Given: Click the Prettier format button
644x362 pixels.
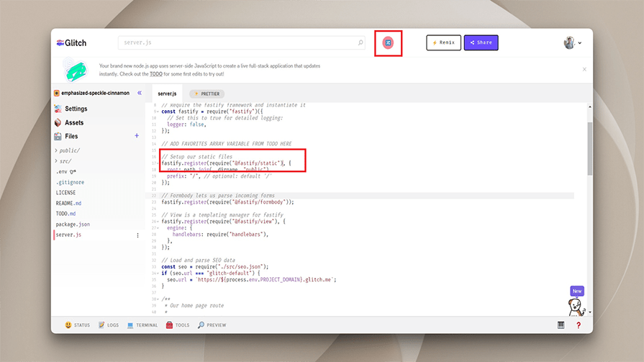Looking at the screenshot, I should (x=207, y=94).
